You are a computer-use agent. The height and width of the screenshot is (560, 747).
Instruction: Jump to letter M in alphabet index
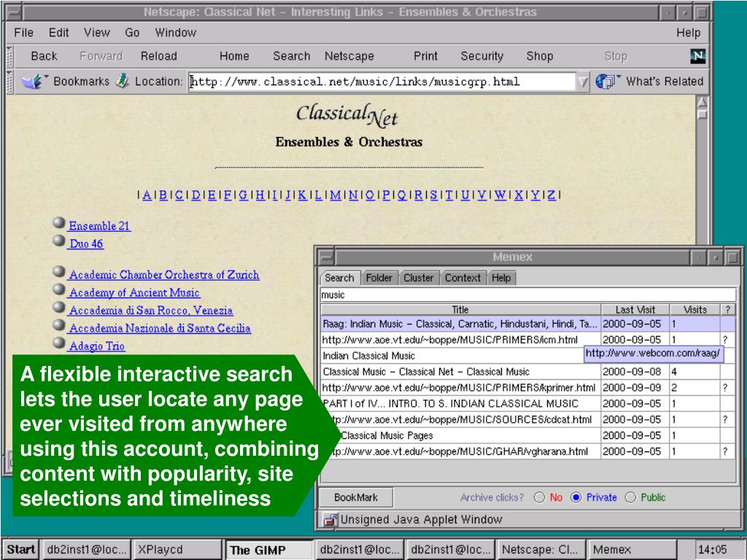(x=336, y=195)
